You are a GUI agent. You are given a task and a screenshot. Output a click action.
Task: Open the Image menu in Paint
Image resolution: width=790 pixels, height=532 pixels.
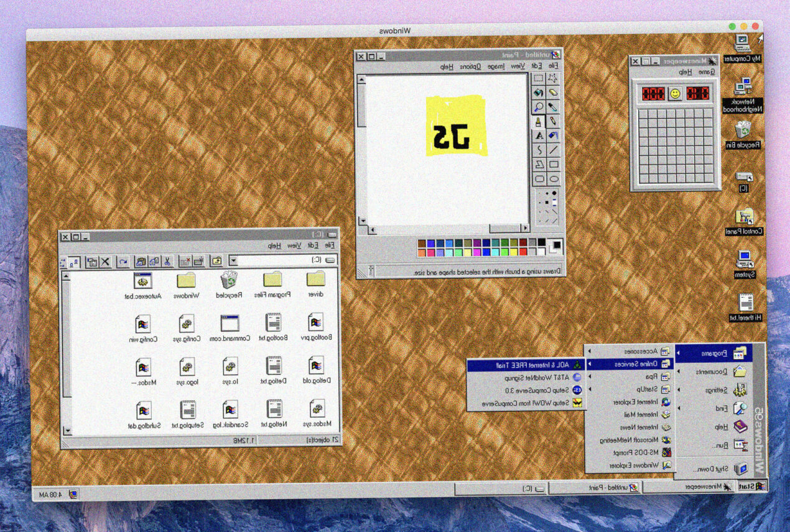click(x=495, y=66)
